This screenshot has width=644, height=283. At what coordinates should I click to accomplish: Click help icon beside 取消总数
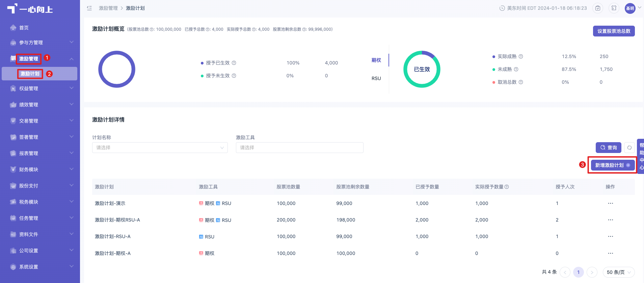click(521, 82)
